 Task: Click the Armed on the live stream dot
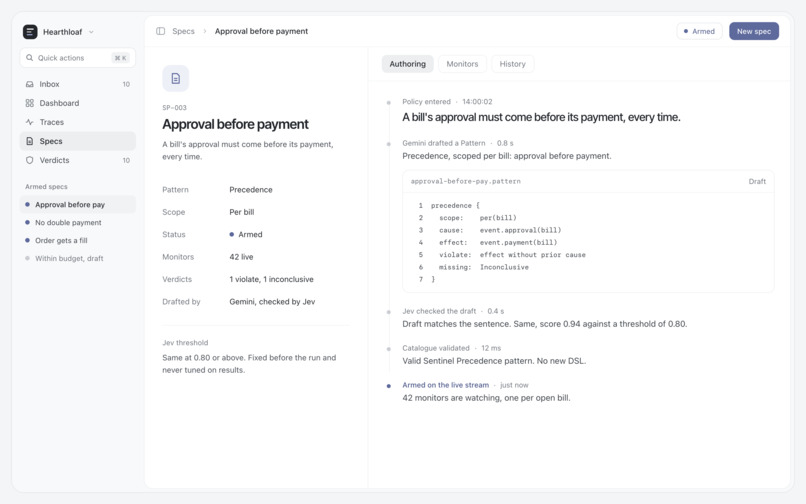pyautogui.click(x=389, y=386)
